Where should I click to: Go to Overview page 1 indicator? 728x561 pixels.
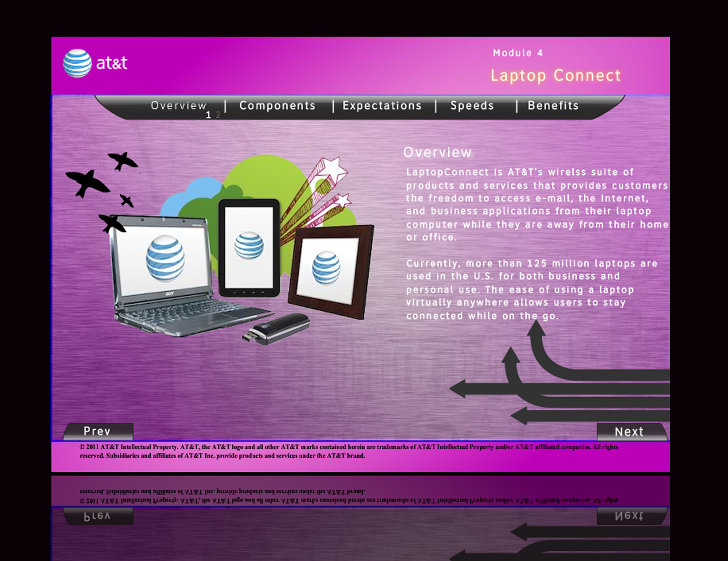click(x=209, y=115)
